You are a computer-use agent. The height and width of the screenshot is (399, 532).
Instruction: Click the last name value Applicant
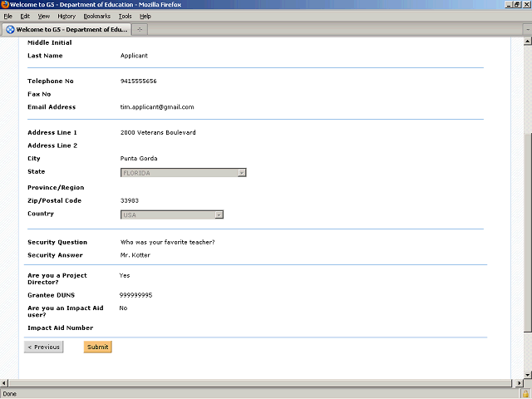point(134,56)
